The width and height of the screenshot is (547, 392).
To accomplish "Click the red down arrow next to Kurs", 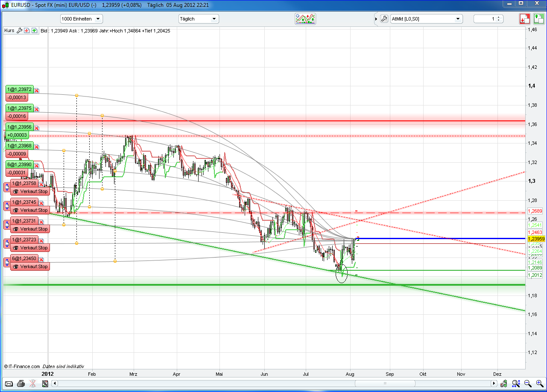I will [26, 31].
